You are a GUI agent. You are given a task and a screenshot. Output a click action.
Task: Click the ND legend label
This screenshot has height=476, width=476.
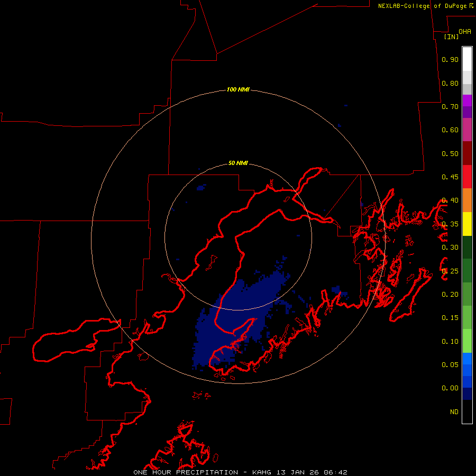[454, 412]
